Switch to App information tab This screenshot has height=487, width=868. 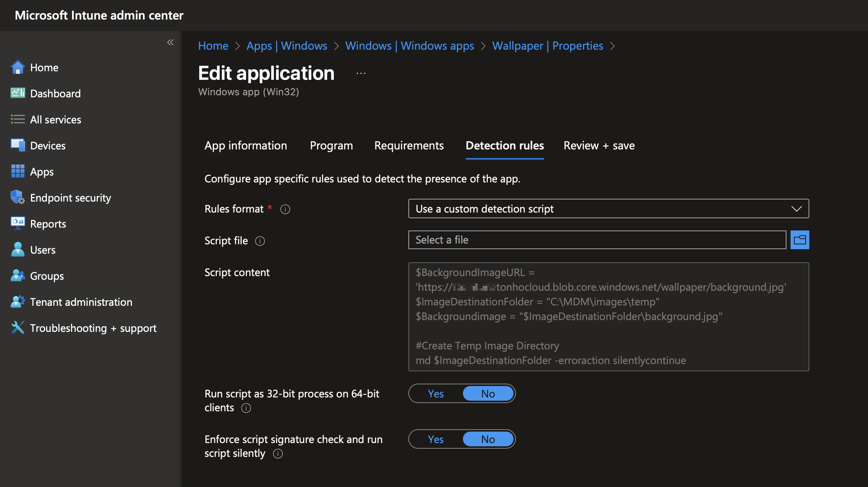246,145
